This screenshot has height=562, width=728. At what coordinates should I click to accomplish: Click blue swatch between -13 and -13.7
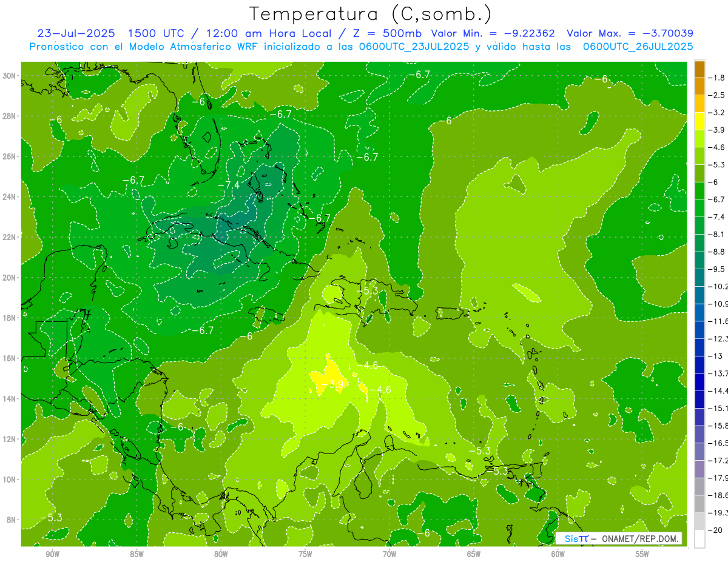[x=699, y=364]
